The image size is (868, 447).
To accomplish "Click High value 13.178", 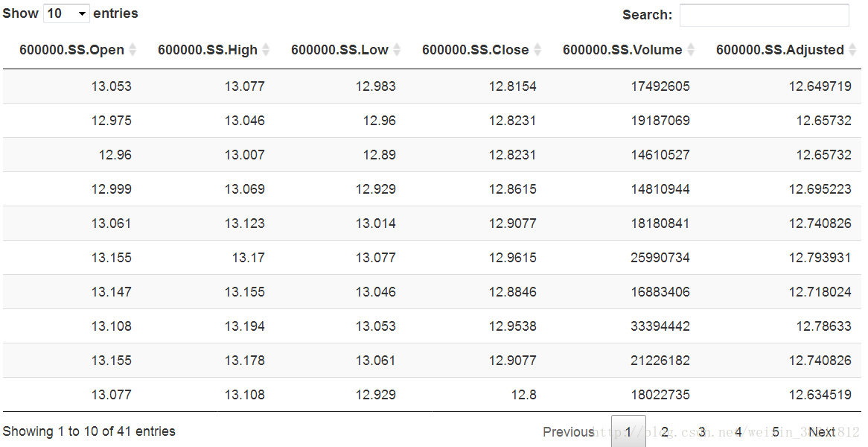I will [245, 361].
